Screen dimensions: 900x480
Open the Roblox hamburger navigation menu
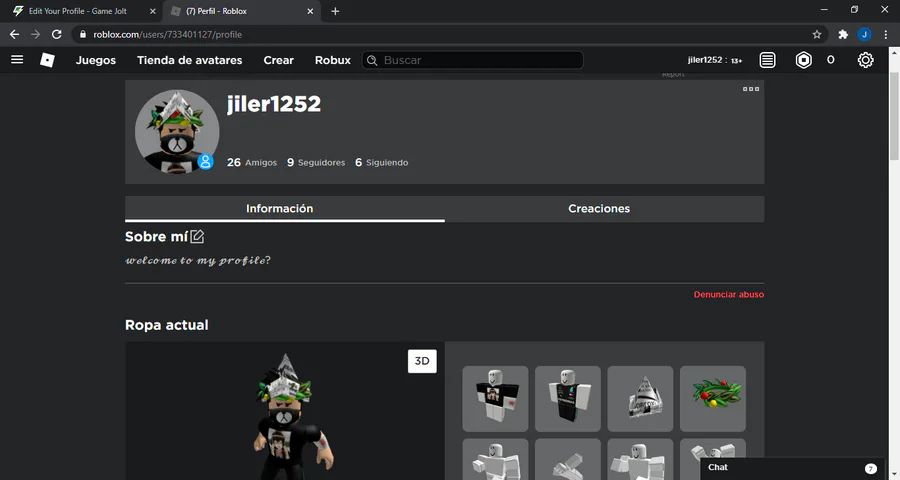pos(17,60)
